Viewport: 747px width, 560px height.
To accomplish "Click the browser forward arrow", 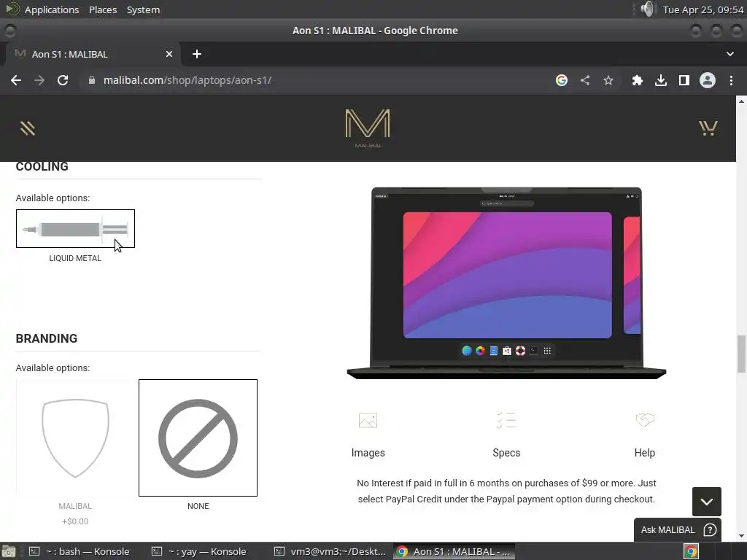I will click(x=39, y=80).
